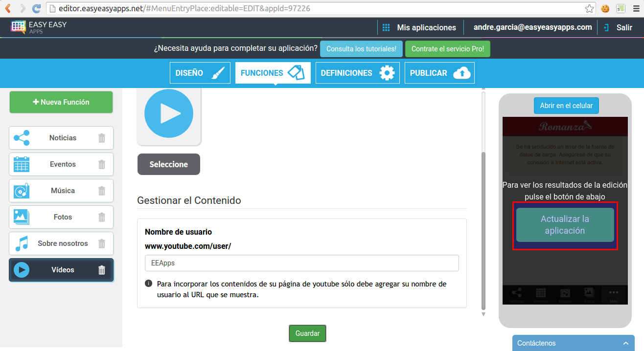Select the Eventos calendar icon in phone navigation

(540, 293)
